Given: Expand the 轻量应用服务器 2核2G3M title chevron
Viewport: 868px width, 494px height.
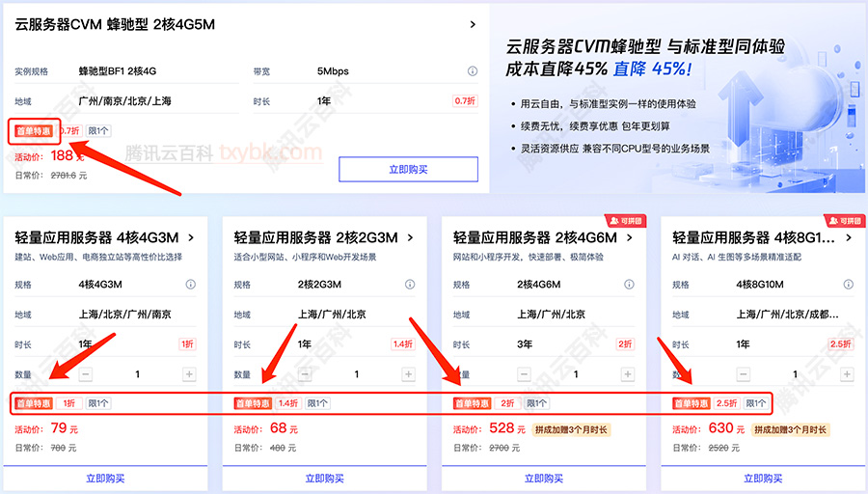Looking at the screenshot, I should coord(410,237).
